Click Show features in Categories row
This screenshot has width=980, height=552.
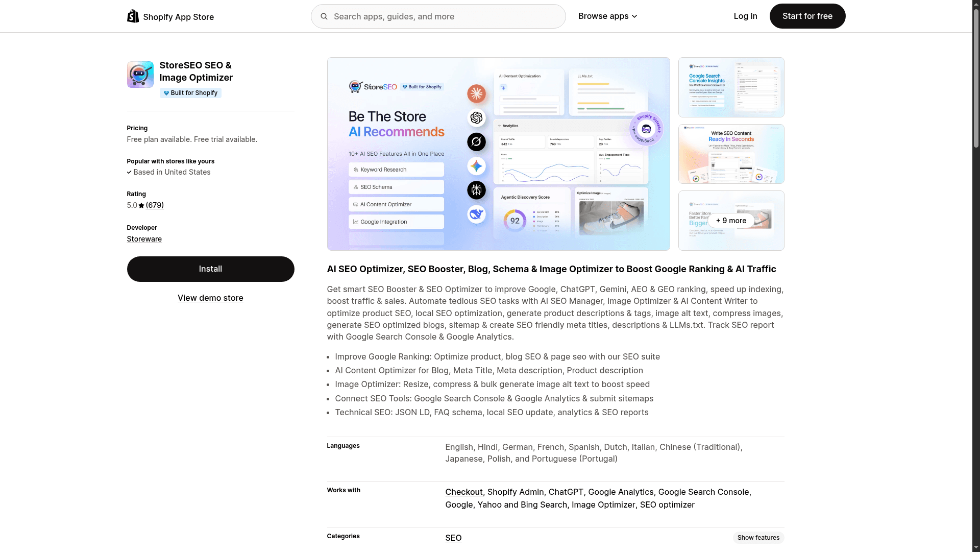tap(758, 538)
